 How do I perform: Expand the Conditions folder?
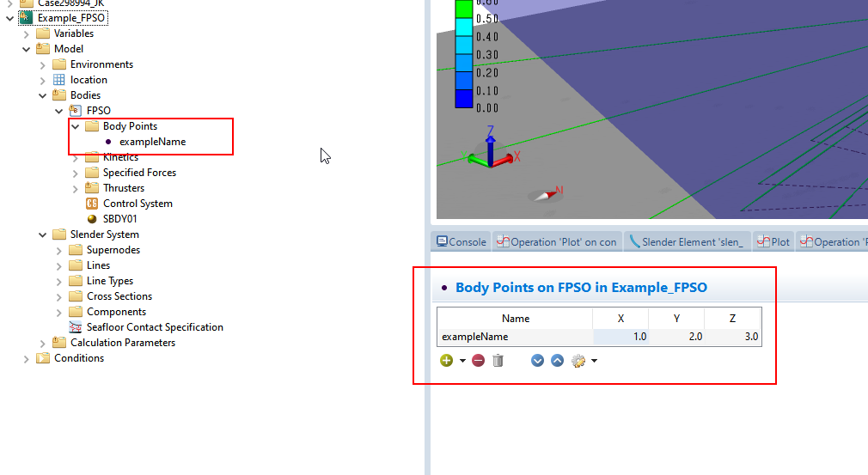(27, 358)
